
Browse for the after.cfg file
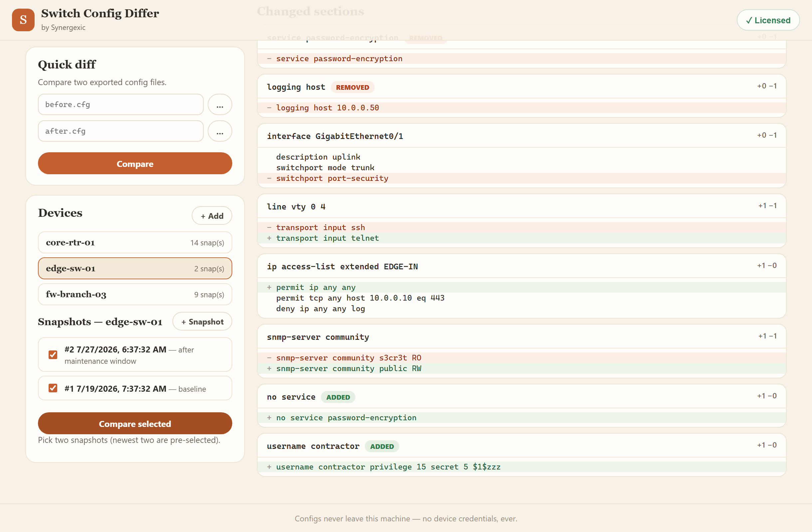point(220,131)
